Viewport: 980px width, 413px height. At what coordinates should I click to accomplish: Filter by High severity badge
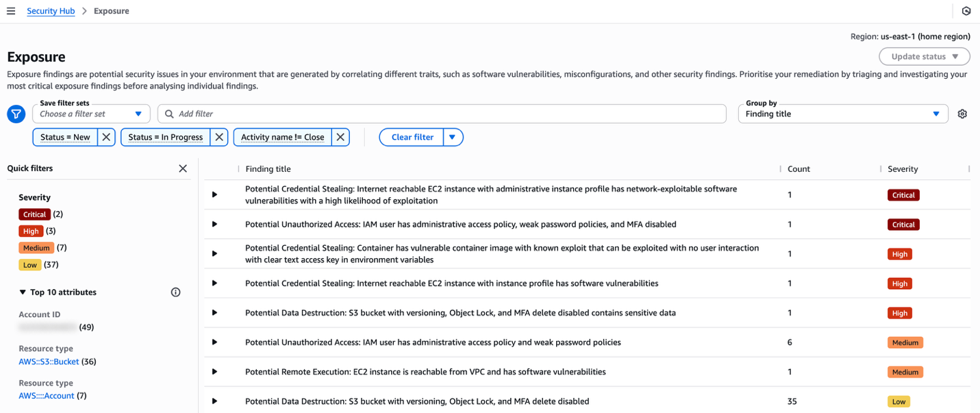click(31, 231)
